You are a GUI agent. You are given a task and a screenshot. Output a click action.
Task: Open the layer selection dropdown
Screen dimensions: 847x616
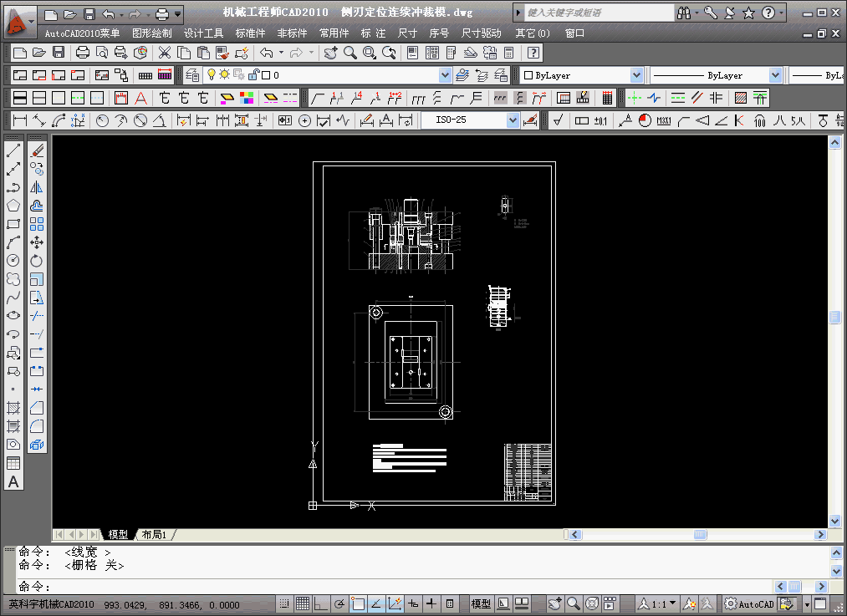tap(445, 75)
